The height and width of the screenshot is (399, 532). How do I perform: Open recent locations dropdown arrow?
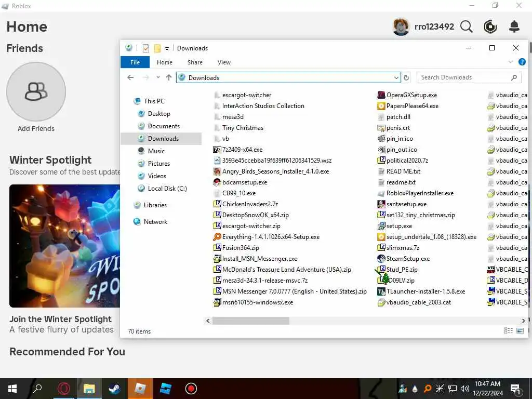[x=158, y=77]
